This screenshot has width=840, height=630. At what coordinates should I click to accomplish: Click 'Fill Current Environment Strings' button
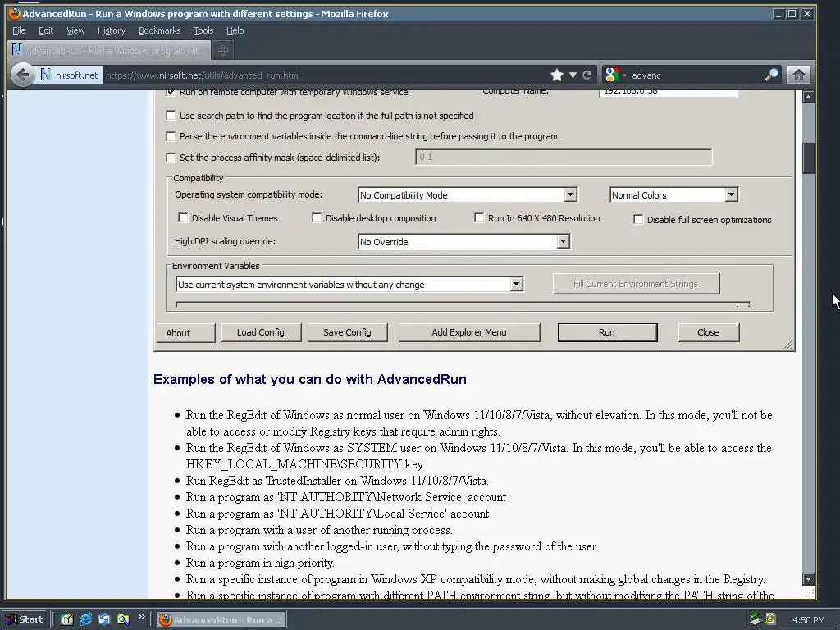(636, 284)
